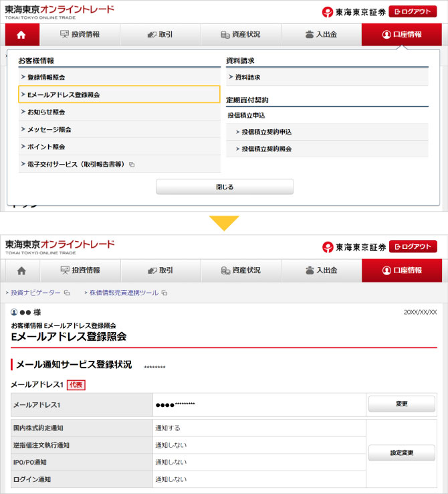Click the 設定変更 button for notification settings
Image resolution: width=448 pixels, height=494 pixels.
401,453
